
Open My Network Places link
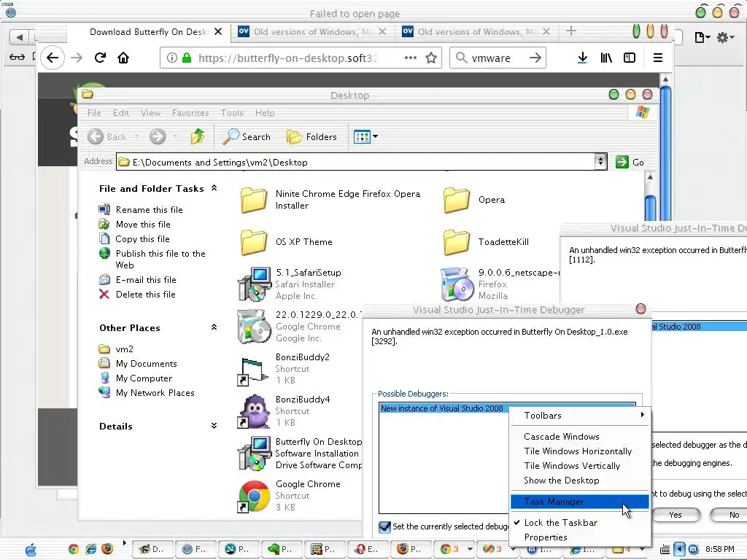point(155,392)
